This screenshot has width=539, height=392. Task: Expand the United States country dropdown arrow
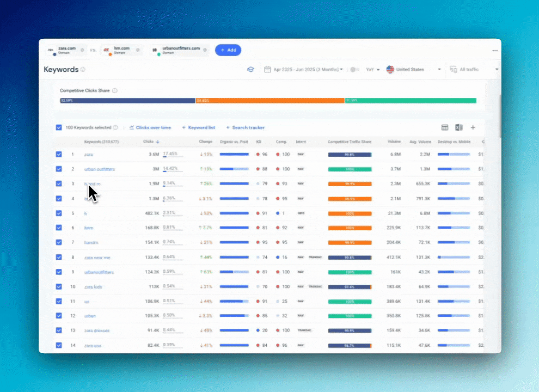(x=439, y=70)
